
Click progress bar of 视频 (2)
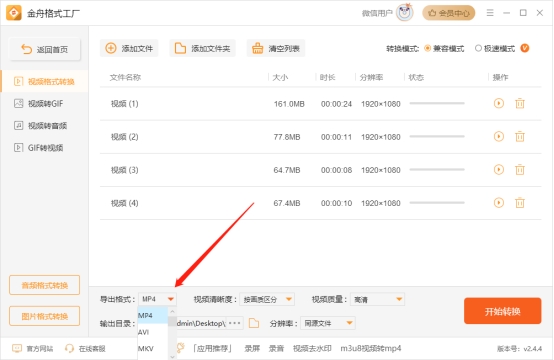click(437, 136)
